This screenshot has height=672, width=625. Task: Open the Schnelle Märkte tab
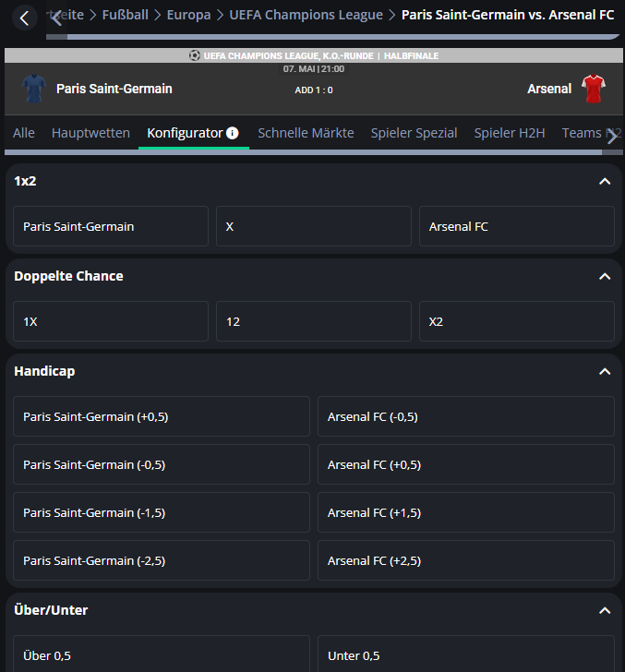[x=306, y=133]
